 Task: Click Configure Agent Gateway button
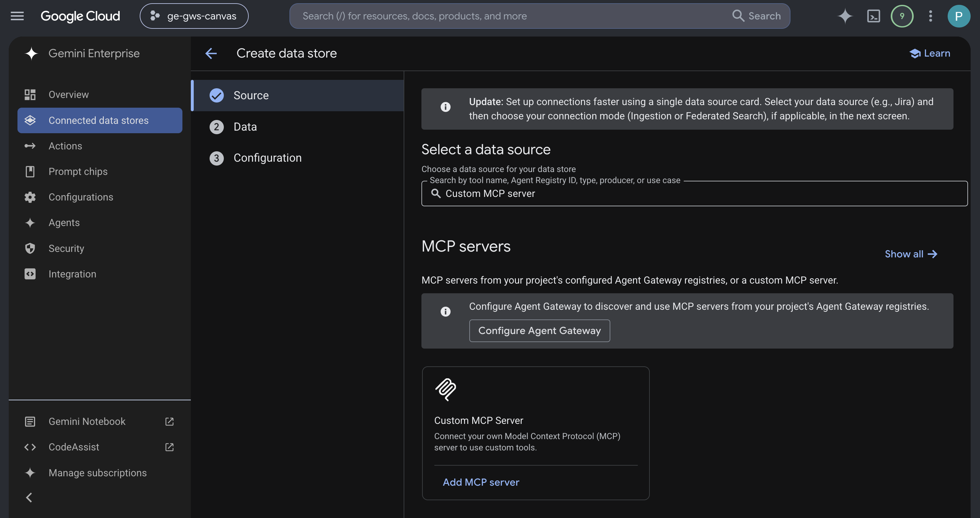click(539, 331)
